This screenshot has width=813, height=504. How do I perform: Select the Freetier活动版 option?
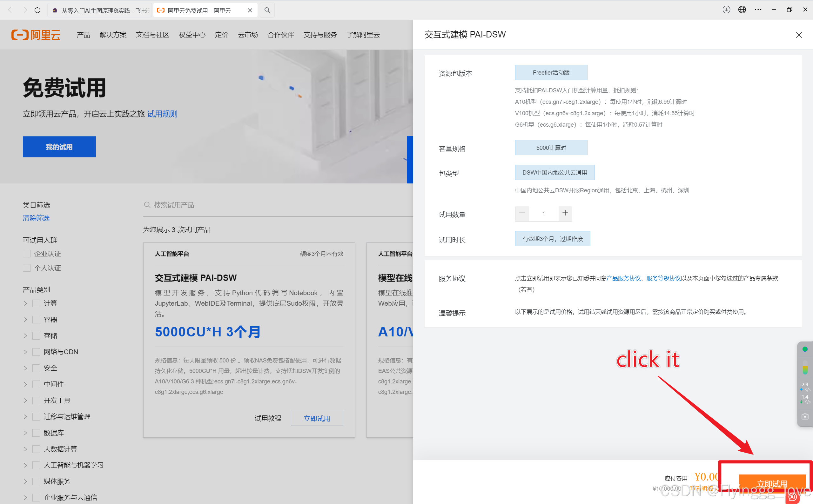551,72
